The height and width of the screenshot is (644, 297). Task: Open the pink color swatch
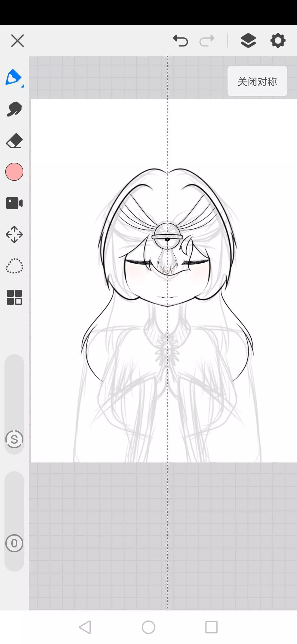click(14, 172)
